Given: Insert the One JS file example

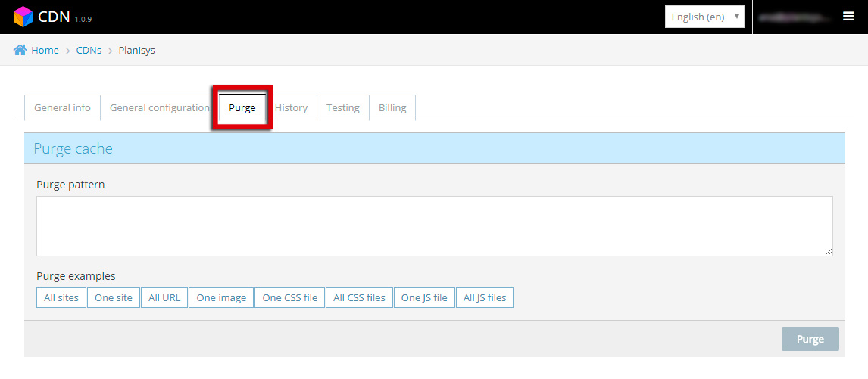Looking at the screenshot, I should [424, 297].
